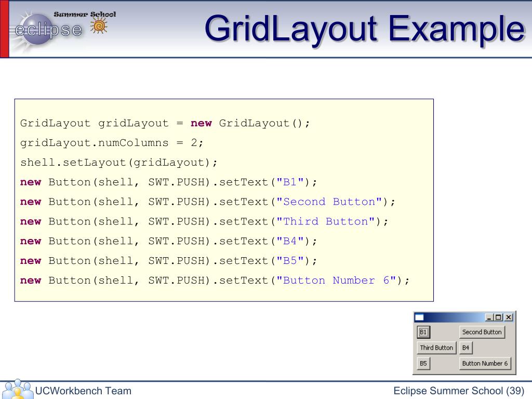
Task: Click the Second Button in the demo window
Action: [x=482, y=332]
